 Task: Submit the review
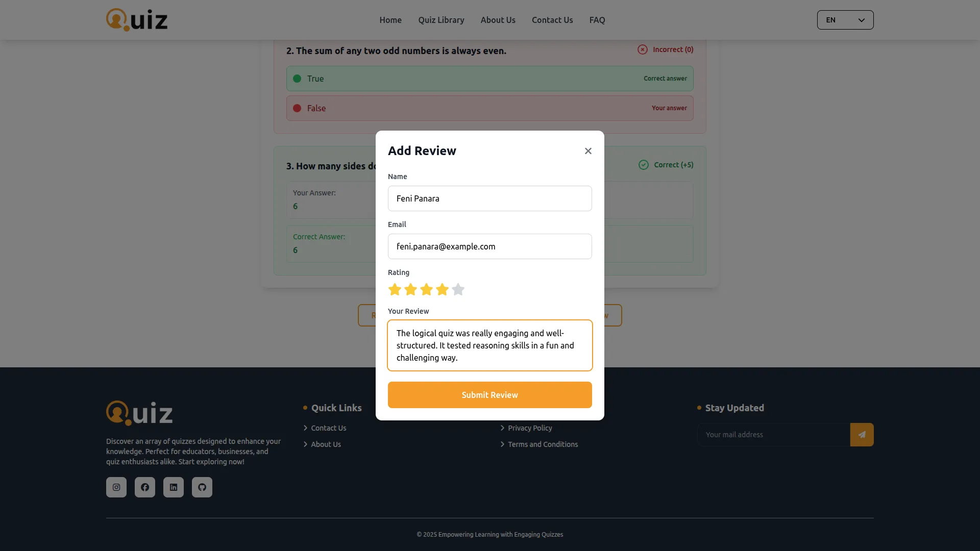coord(489,394)
